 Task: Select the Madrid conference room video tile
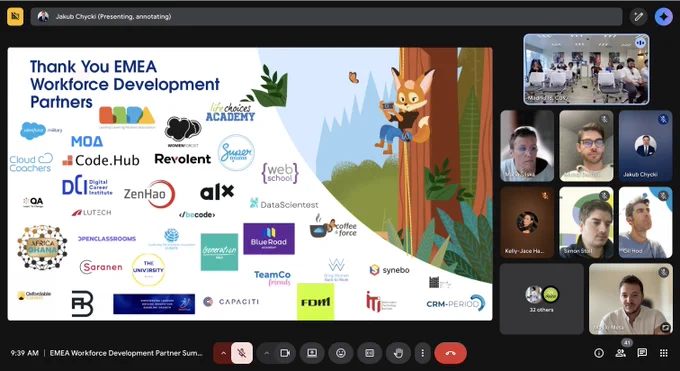click(586, 69)
